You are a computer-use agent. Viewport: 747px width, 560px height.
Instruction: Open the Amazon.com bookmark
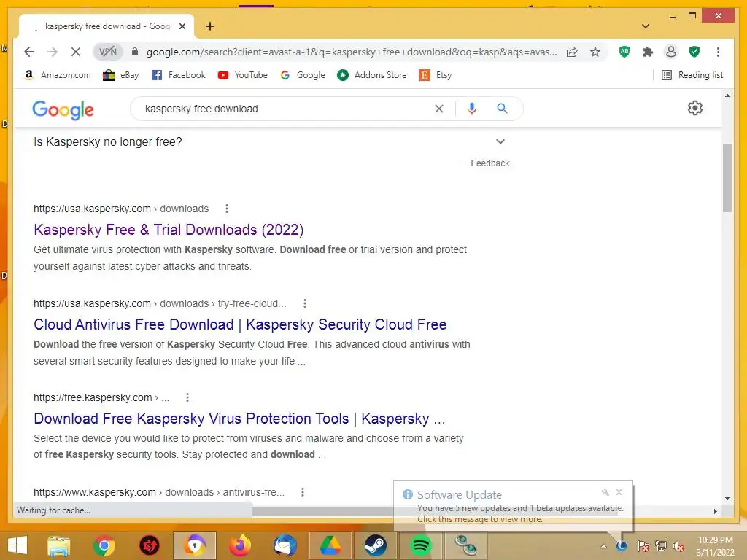coord(57,75)
